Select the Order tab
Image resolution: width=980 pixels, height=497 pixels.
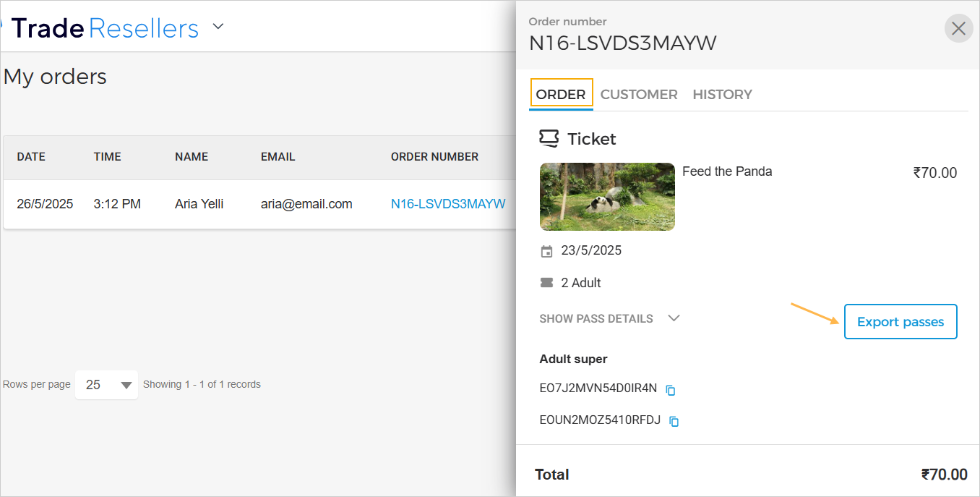[x=561, y=94]
